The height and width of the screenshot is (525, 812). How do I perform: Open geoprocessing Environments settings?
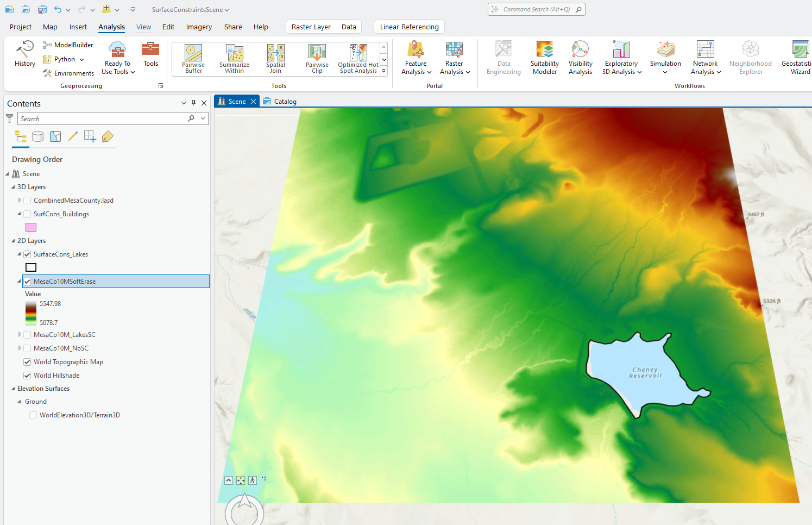(68, 73)
